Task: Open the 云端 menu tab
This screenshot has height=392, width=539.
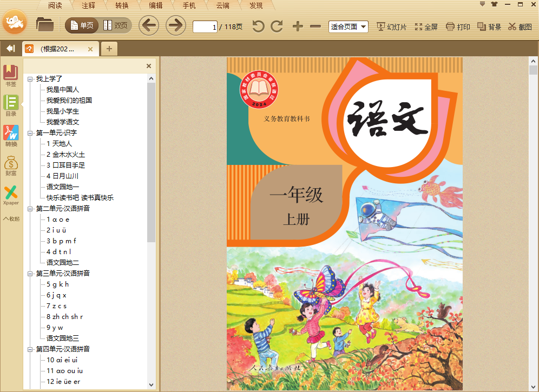Action: 222,5
